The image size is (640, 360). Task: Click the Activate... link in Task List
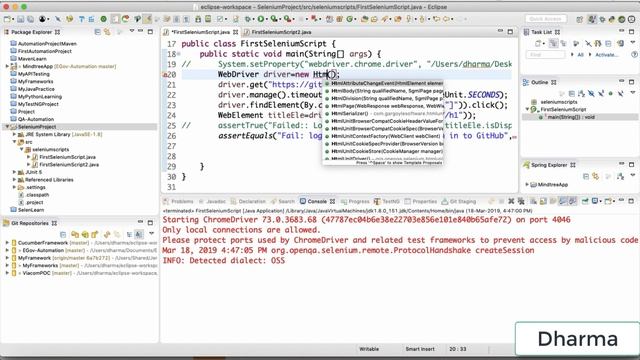[606, 55]
